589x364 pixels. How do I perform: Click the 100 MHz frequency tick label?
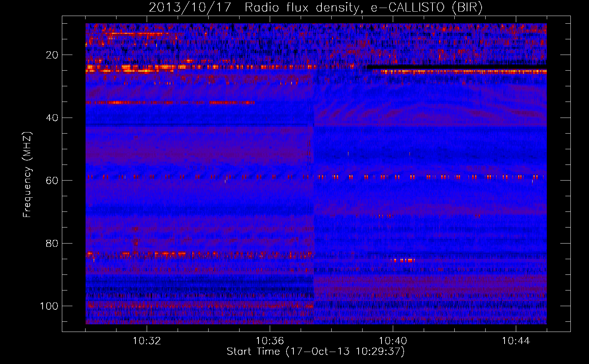pos(50,306)
